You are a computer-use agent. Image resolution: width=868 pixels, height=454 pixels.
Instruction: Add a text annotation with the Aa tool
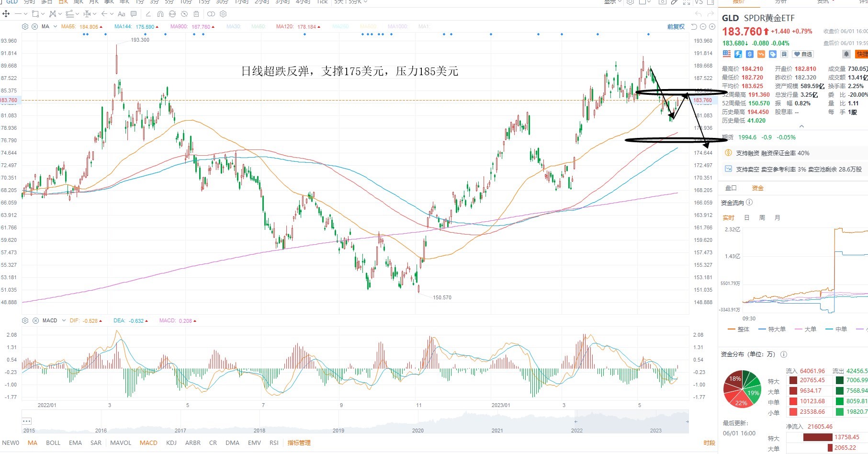tap(122, 14)
